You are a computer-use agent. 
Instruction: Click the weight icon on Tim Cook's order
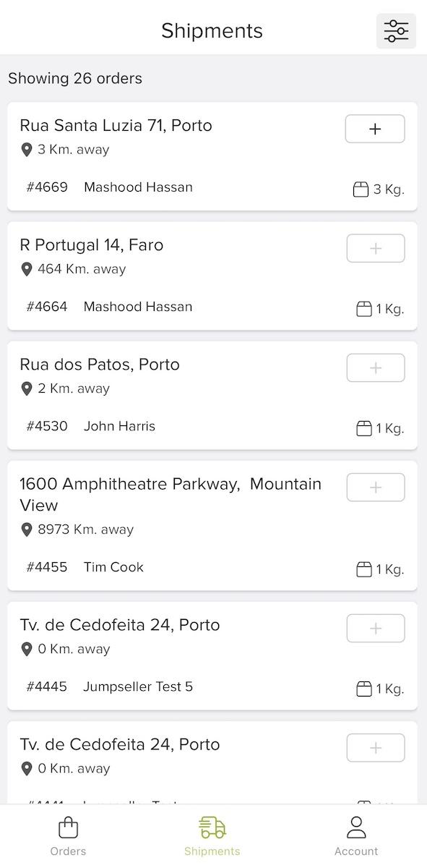[x=362, y=569]
